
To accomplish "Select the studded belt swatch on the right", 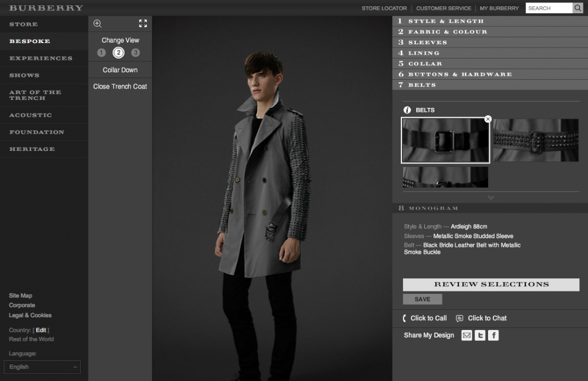I will [x=535, y=140].
